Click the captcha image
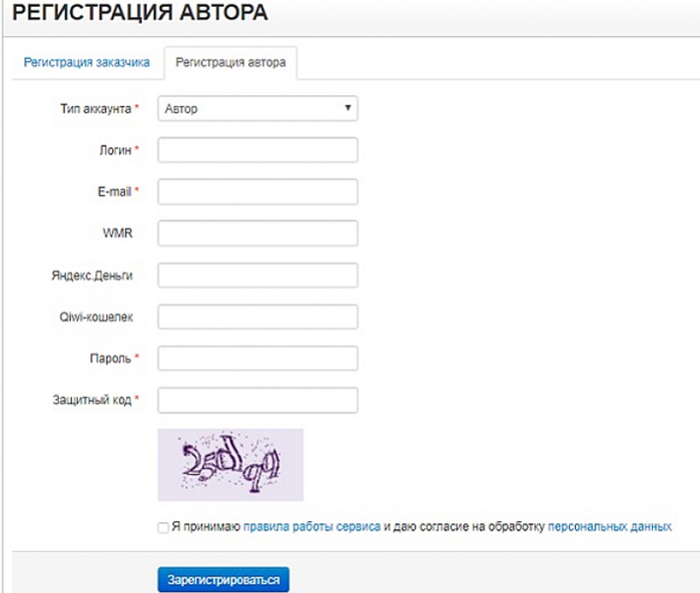 coord(230,464)
